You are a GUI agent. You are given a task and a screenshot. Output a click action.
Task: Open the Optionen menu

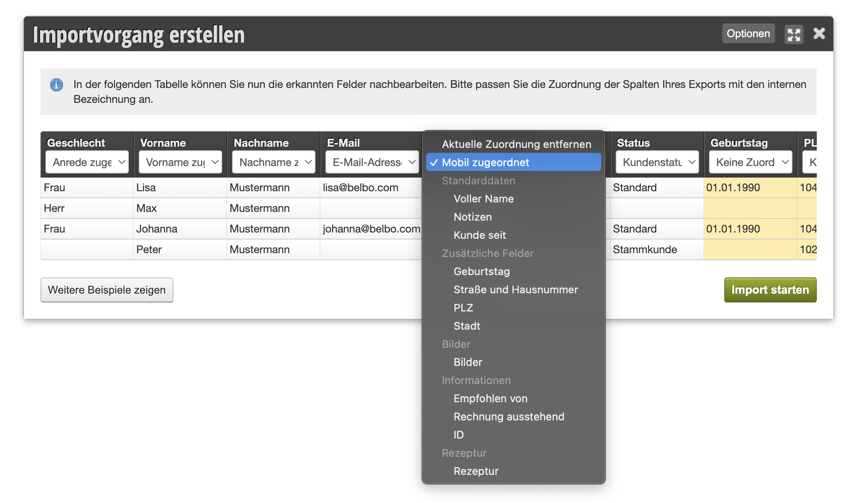748,33
